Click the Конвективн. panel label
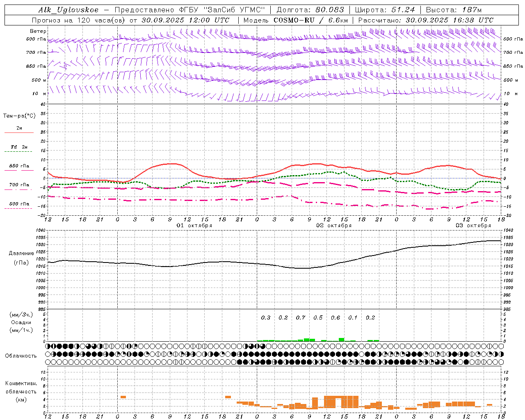The height and width of the screenshot is (420, 525). coord(21,383)
